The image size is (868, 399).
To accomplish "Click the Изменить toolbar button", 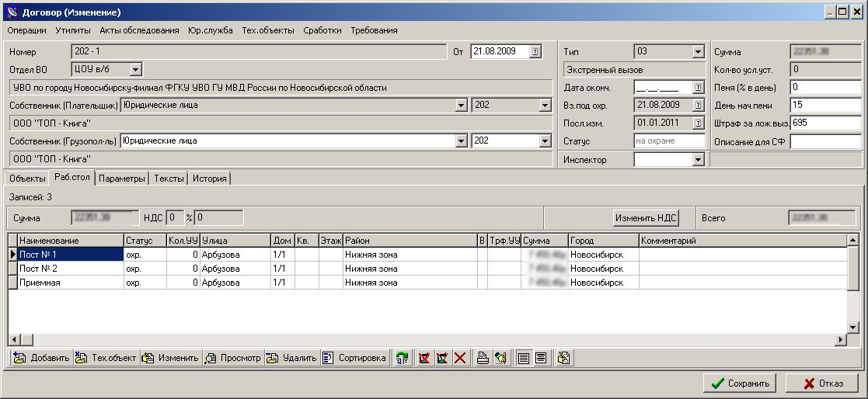I will point(170,358).
